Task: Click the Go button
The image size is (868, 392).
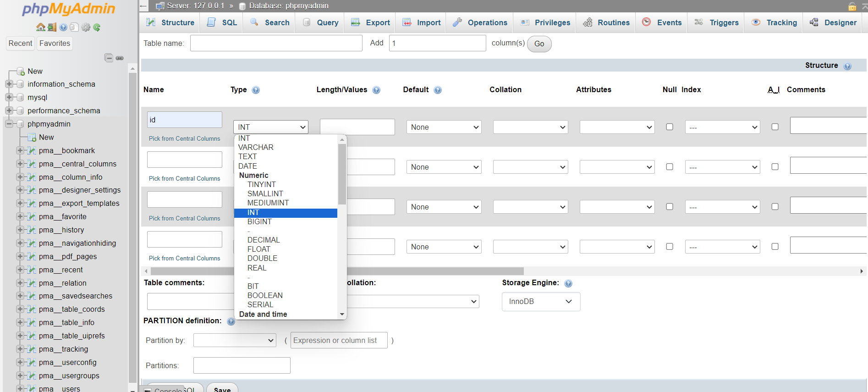Action: tap(539, 44)
